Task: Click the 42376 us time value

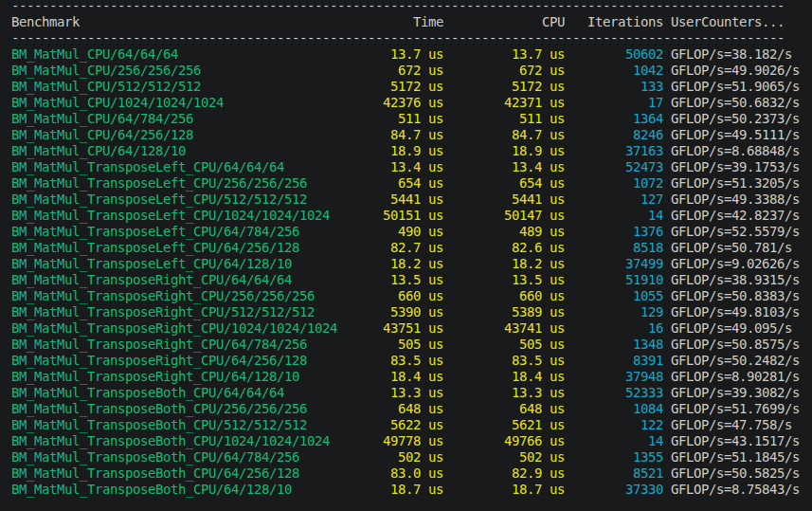Action: tap(413, 102)
